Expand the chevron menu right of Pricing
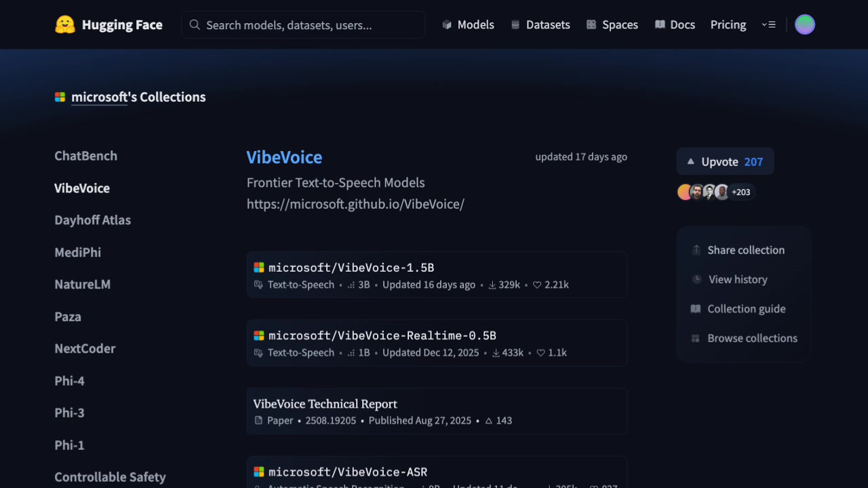Screen dimensions: 868x488 [x=768, y=24]
